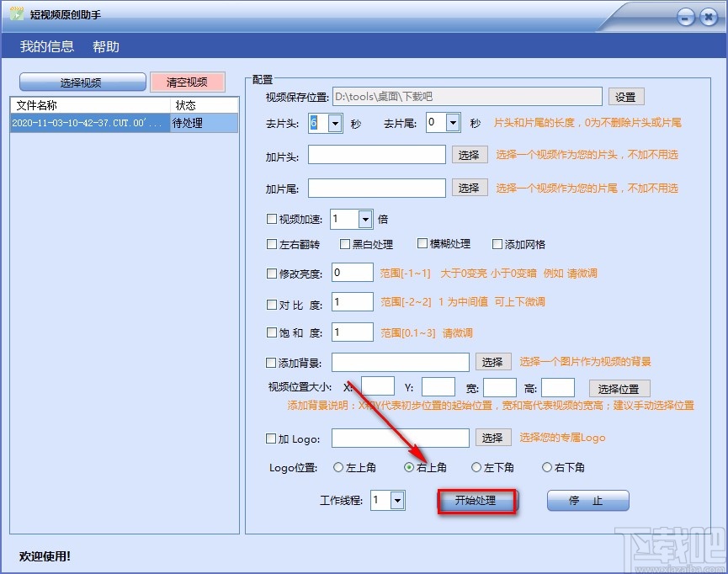The image size is (728, 574).
Task: Expand the 去片尾 seconds dropdown
Action: coord(453,123)
